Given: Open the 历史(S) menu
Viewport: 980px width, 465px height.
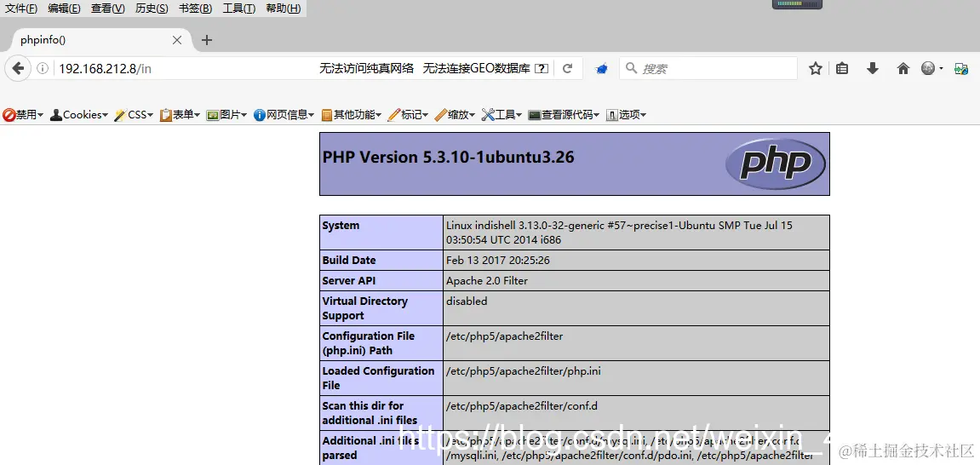Looking at the screenshot, I should tap(152, 9).
